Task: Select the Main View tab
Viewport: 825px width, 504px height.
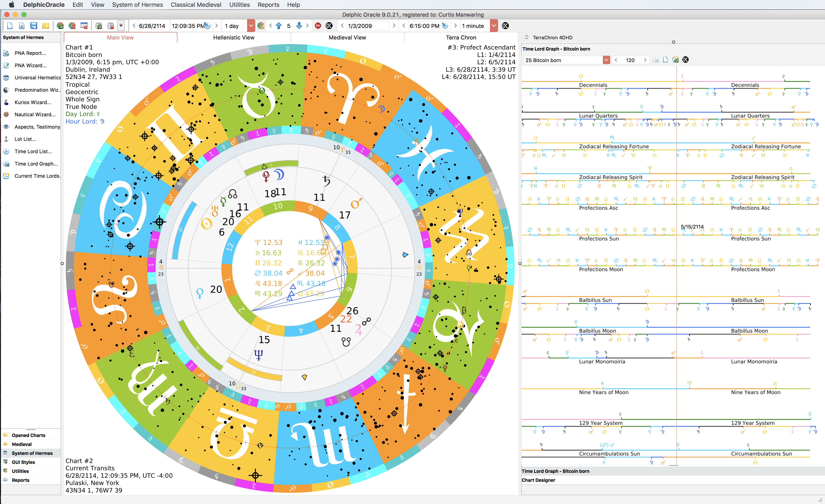Action: (x=120, y=38)
